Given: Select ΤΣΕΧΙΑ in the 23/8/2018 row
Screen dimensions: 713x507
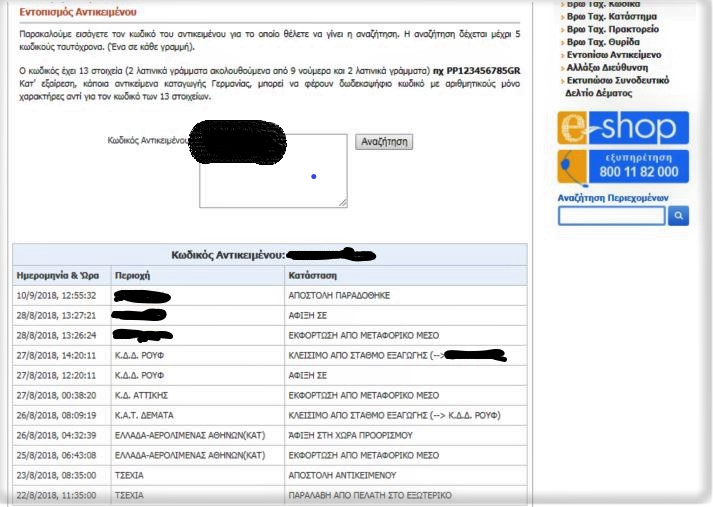Looking at the screenshot, I should click(x=129, y=476).
